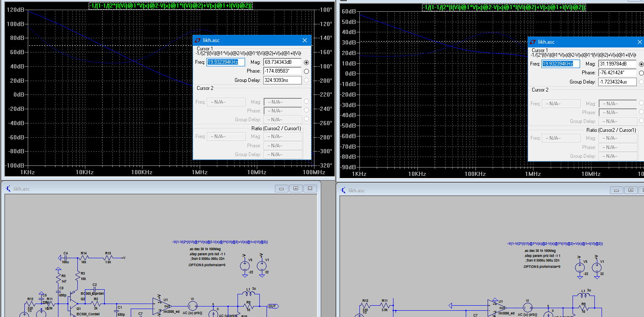644x317 pixels.
Task: Click the transistor icon in the right schematic title bar
Action: pyautogui.click(x=343, y=190)
